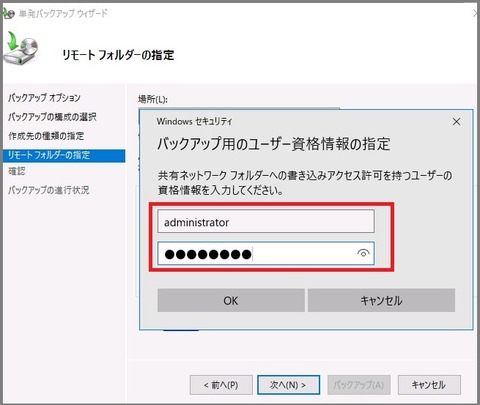
Task: Click the title bar wizard icon
Action: [x=9, y=14]
